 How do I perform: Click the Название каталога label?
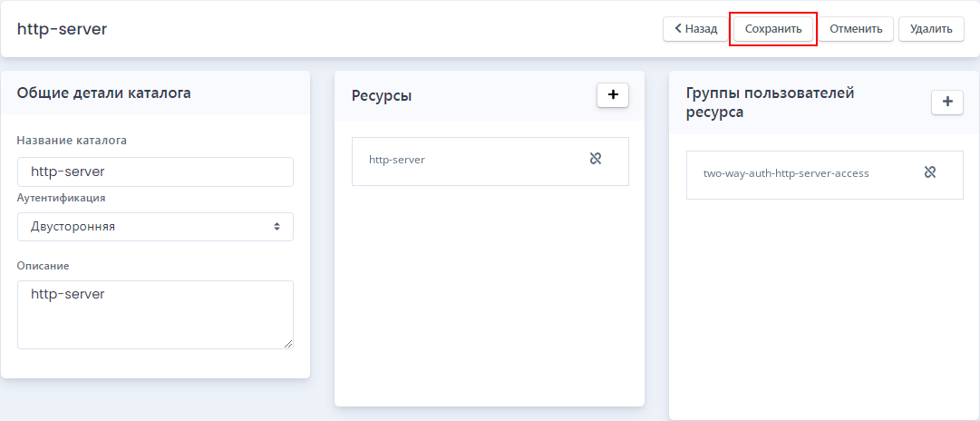click(x=72, y=140)
